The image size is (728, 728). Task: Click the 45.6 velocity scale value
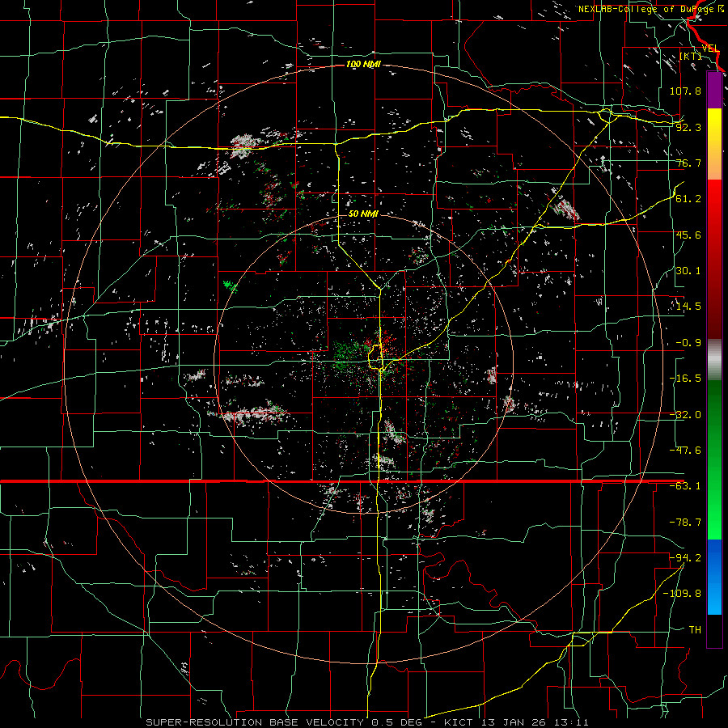tap(688, 235)
